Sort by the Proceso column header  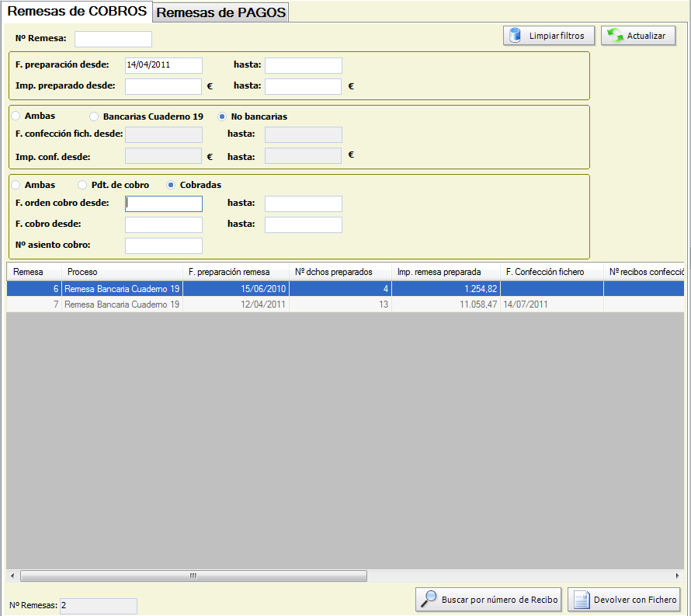click(122, 272)
